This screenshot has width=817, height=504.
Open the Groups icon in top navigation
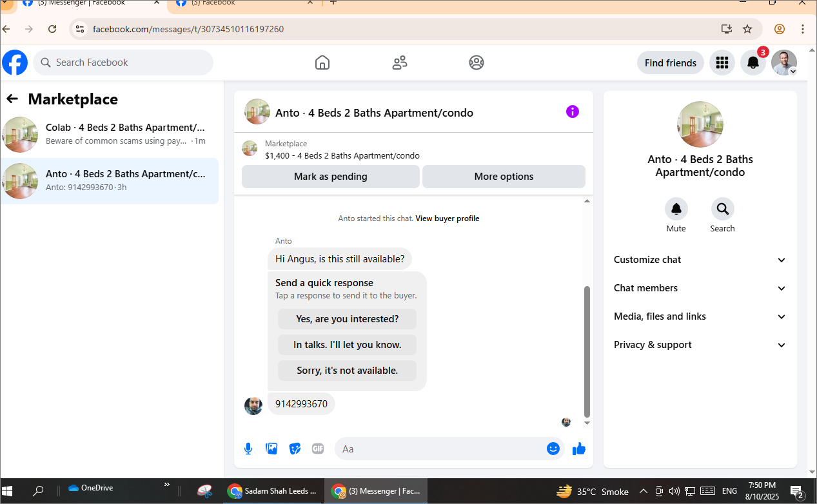pos(477,63)
